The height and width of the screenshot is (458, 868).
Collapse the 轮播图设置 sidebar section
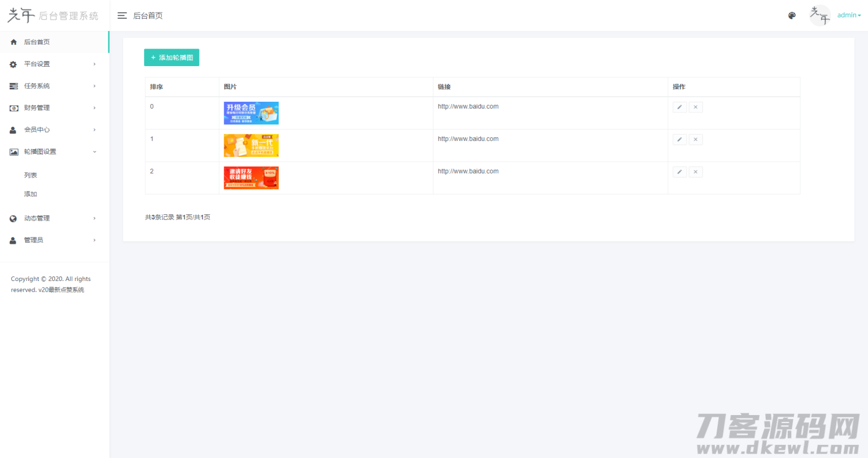(x=54, y=152)
